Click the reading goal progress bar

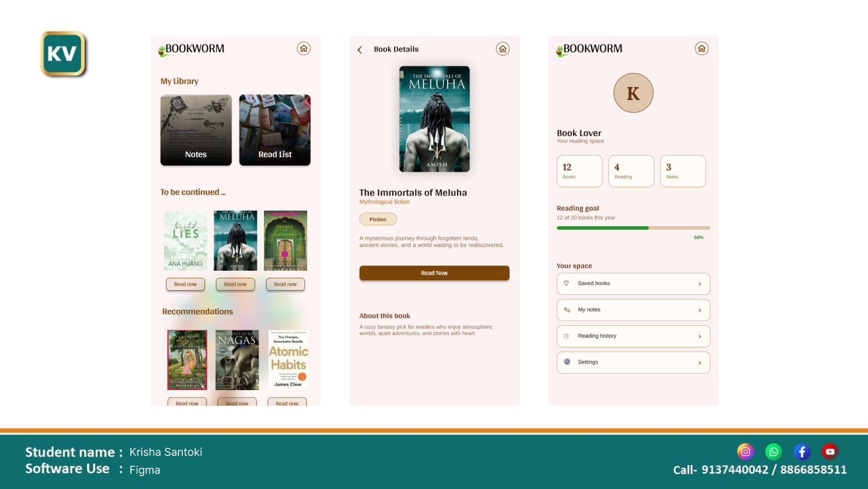[x=633, y=228]
